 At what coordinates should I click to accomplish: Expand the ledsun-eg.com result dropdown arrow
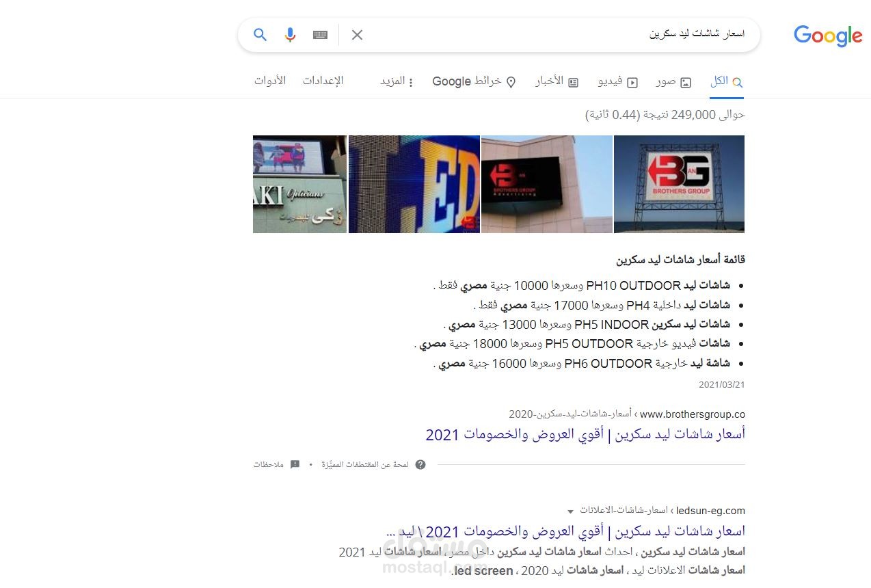click(x=570, y=511)
